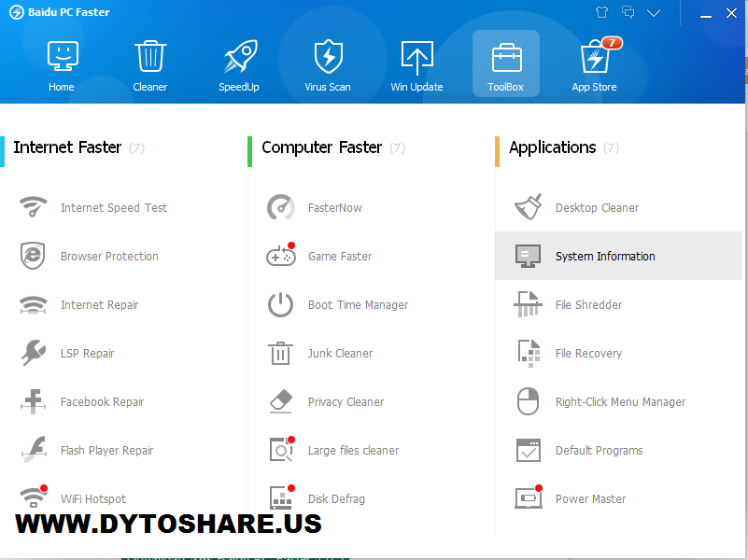Select the ToolBox briefcase icon
This screenshot has height=560, width=748.
(x=506, y=57)
